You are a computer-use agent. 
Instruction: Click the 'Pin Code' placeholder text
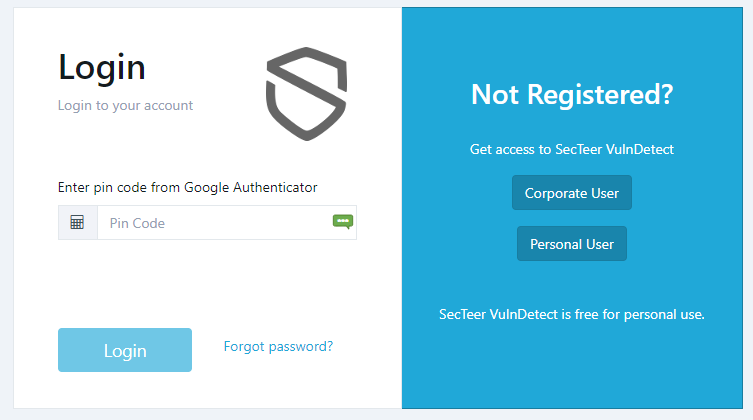click(137, 223)
